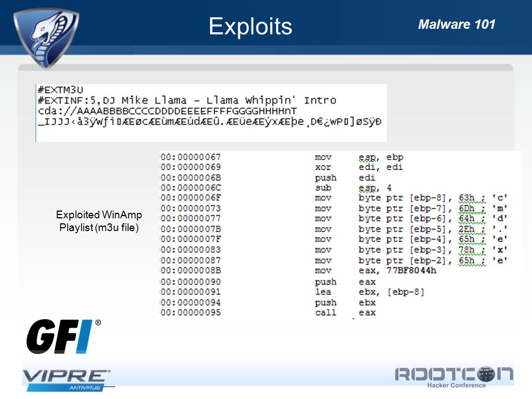Click the ROOTCON Hacker Conference logo

pos(454,377)
